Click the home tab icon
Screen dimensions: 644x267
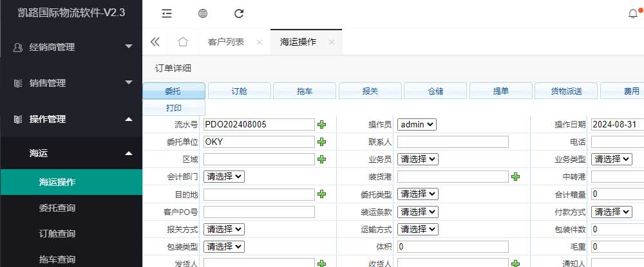[183, 42]
